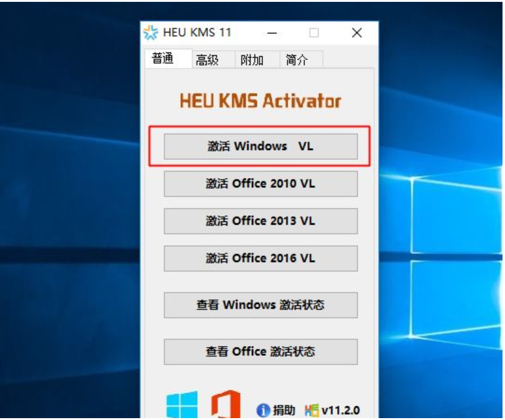The height and width of the screenshot is (420, 505).
Task: Open the 捐助 donate link
Action: (284, 410)
